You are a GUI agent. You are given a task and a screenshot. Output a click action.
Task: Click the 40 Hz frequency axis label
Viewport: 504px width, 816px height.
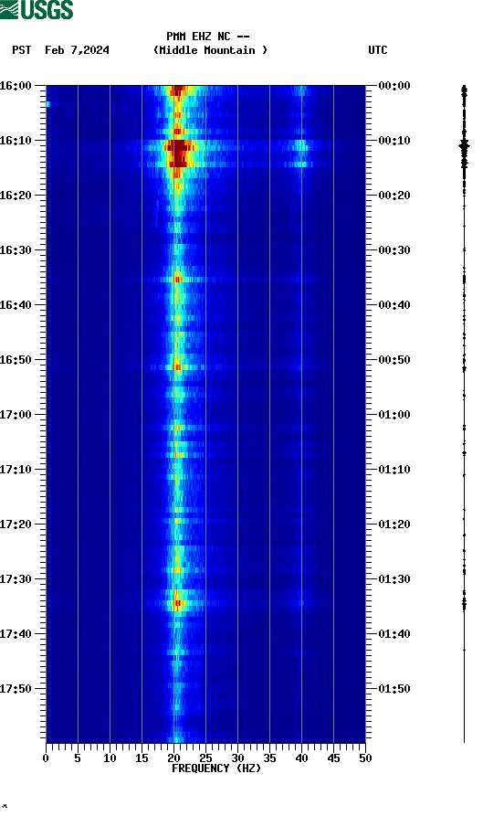[301, 758]
